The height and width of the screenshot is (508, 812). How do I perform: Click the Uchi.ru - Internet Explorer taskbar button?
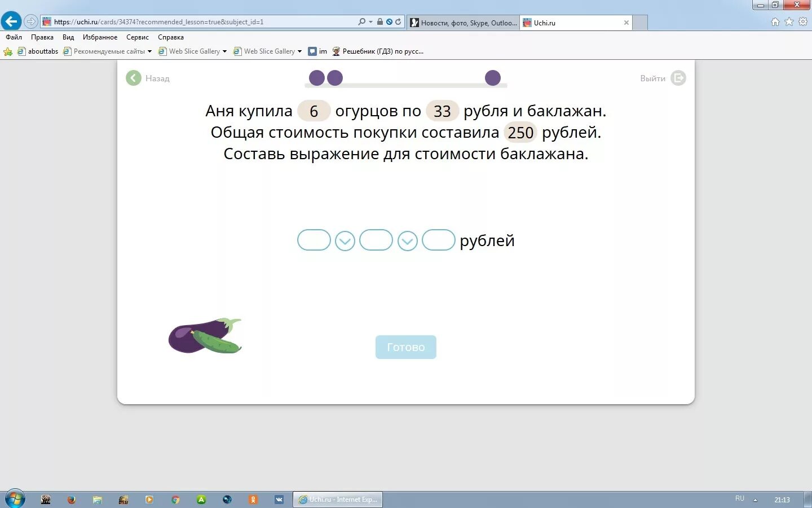coord(338,500)
